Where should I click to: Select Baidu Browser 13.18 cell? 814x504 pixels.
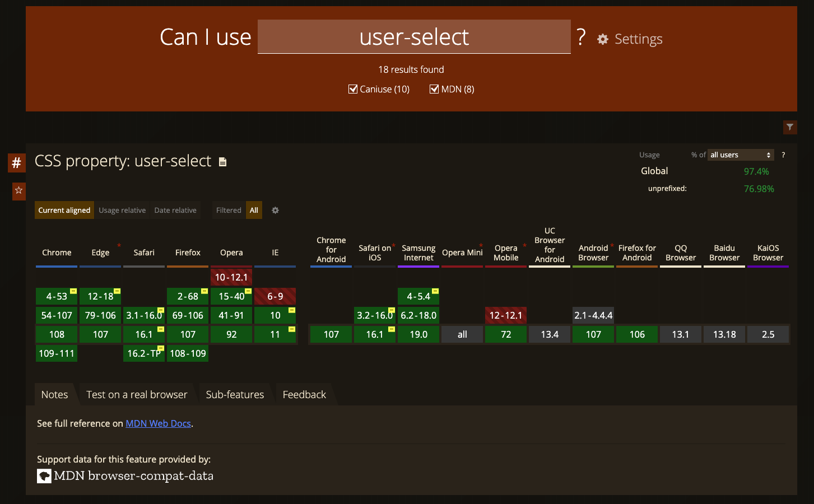724,334
